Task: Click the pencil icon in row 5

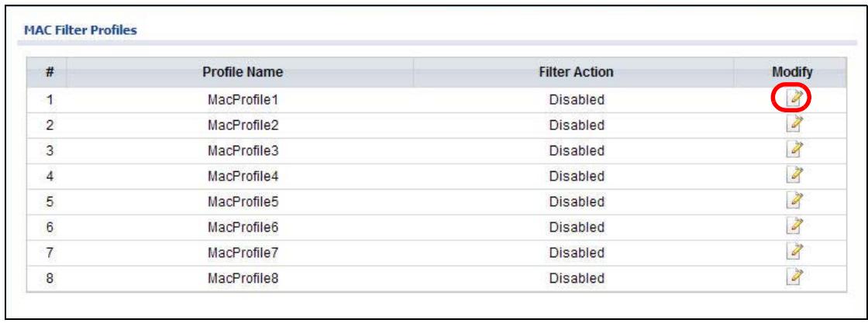Action: 794,201
